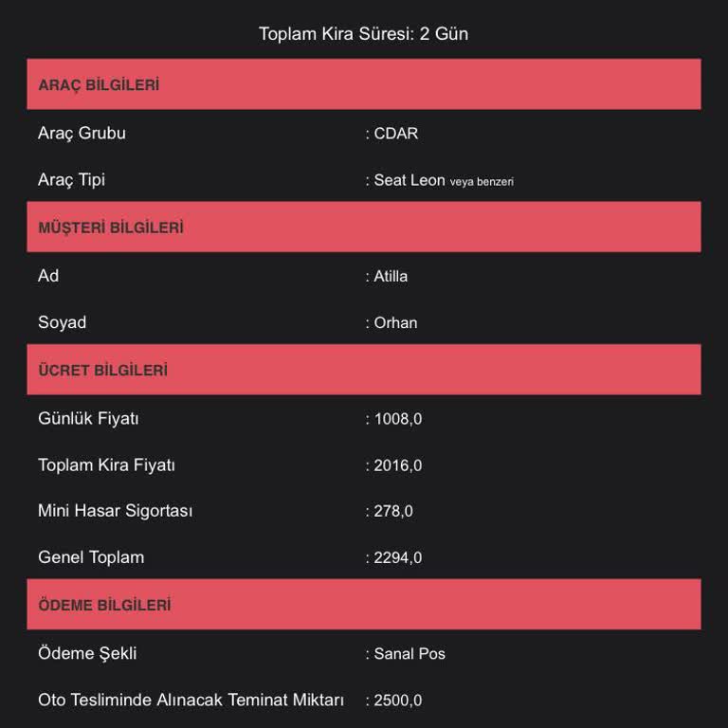Select the Mini Hasar Sigortası label

(115, 511)
